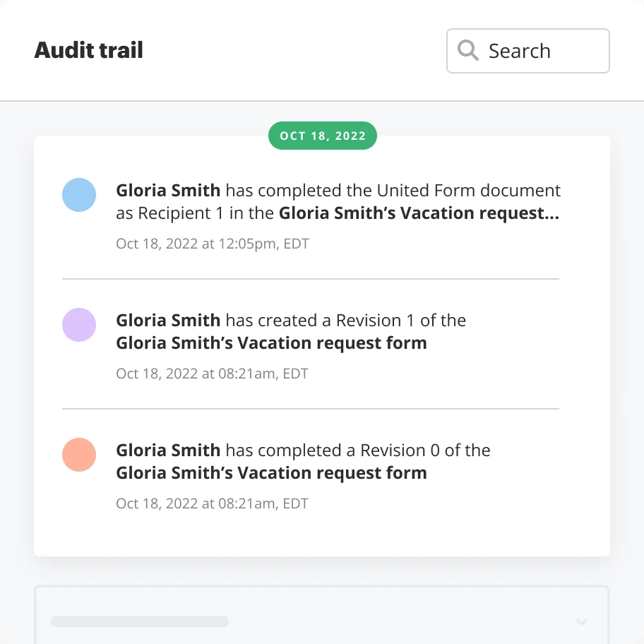Click the avatar beside the completed document event
The width and height of the screenshot is (644, 644).
79,195
